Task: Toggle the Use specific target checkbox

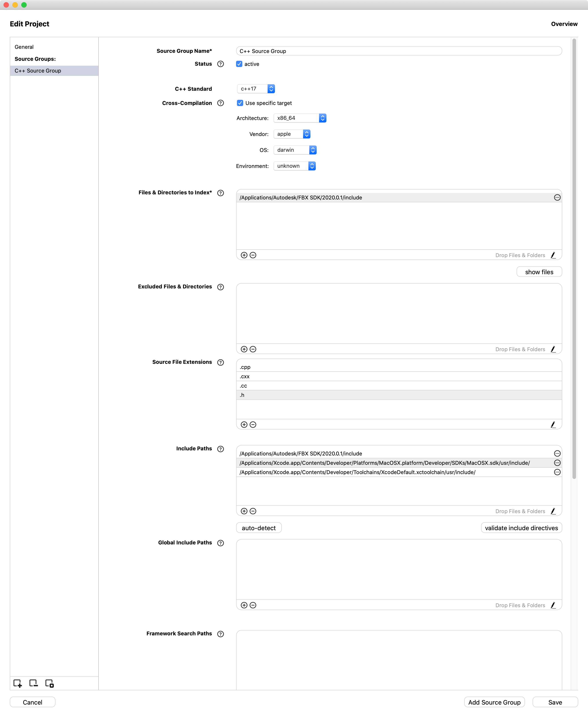Action: tap(240, 103)
